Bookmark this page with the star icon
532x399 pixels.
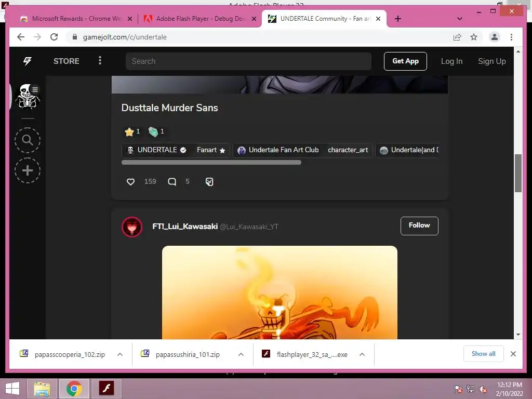click(474, 37)
